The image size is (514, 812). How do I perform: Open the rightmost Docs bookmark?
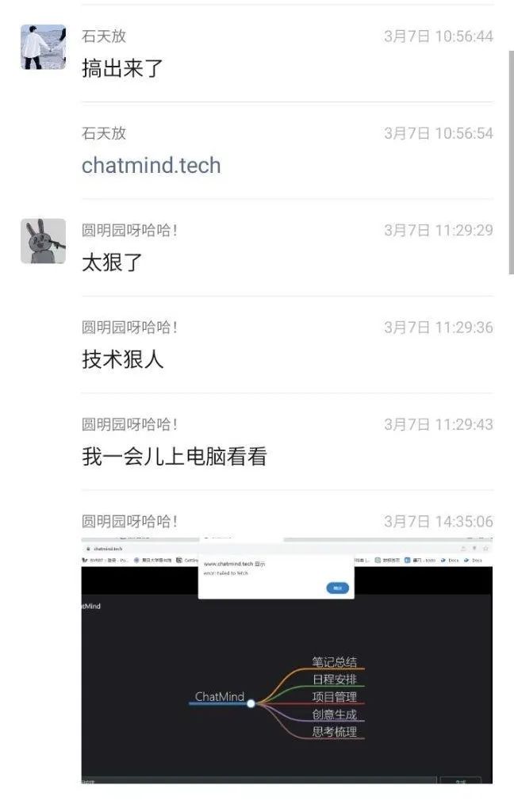(x=474, y=561)
